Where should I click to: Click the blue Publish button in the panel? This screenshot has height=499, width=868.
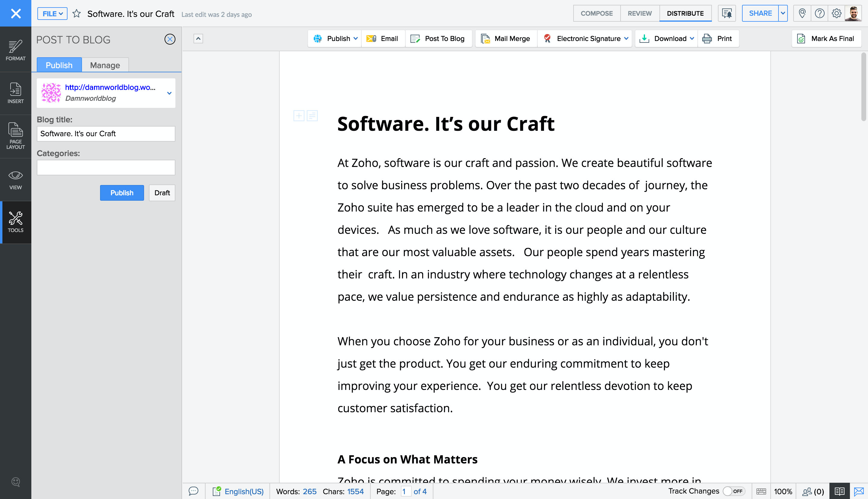pyautogui.click(x=122, y=193)
